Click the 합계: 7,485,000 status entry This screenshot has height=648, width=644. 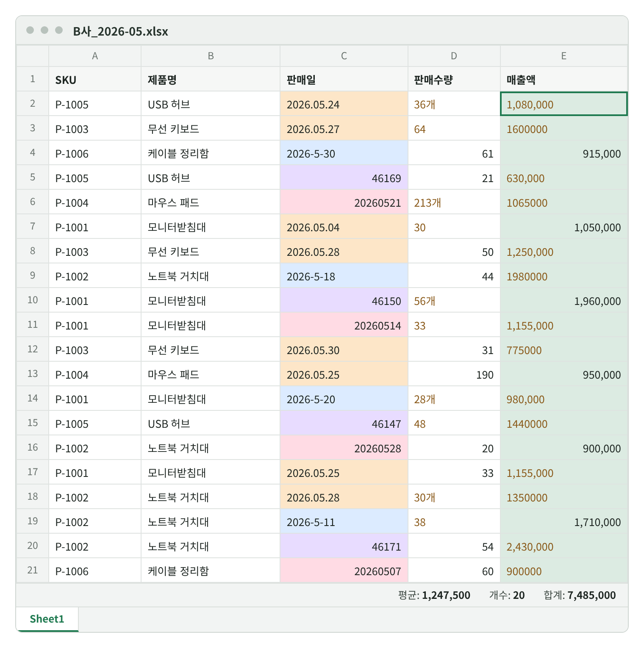point(580,595)
